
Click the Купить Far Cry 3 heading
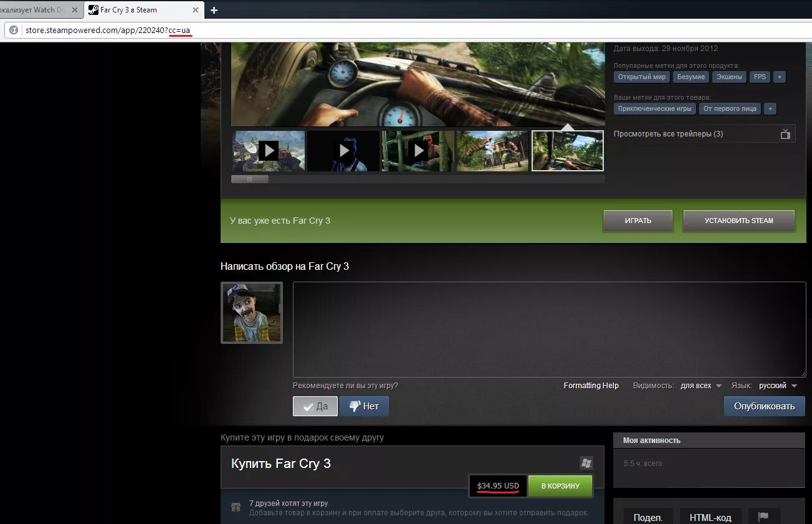pyautogui.click(x=281, y=464)
